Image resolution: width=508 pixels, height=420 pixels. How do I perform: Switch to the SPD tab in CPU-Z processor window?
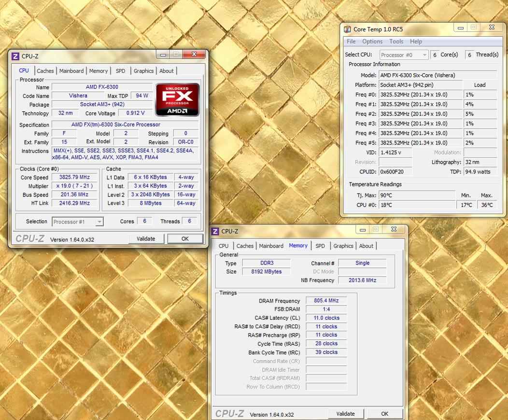tap(121, 71)
